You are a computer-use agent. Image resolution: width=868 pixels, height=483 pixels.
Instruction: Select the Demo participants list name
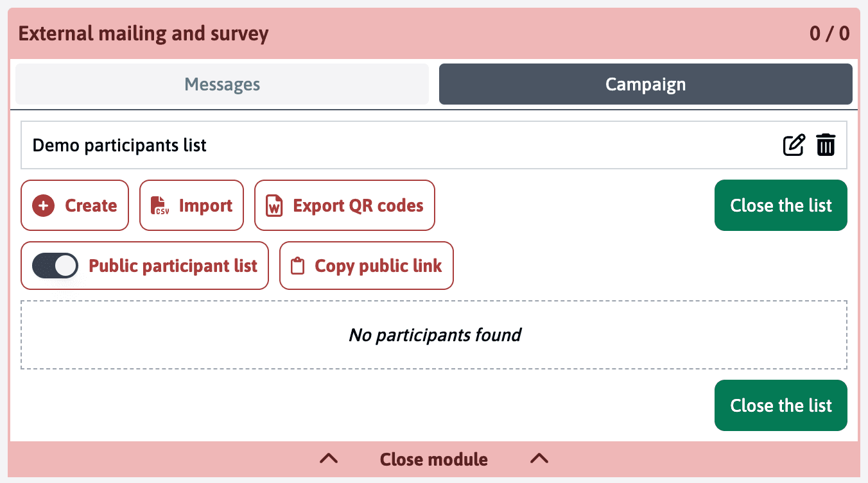pyautogui.click(x=119, y=146)
